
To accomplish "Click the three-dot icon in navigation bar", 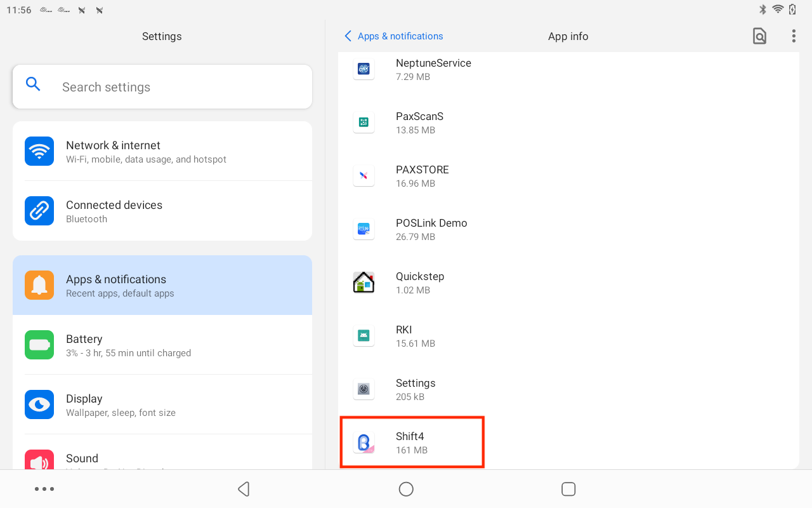I will (x=44, y=489).
